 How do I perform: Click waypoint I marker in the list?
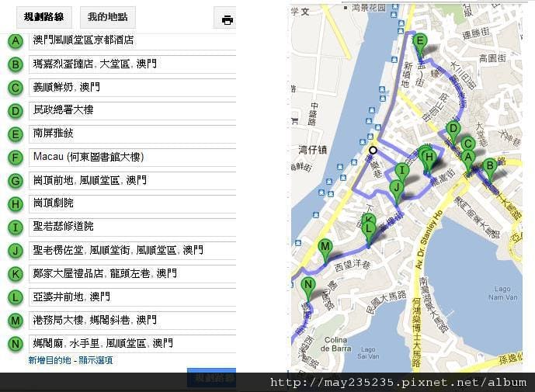click(16, 227)
